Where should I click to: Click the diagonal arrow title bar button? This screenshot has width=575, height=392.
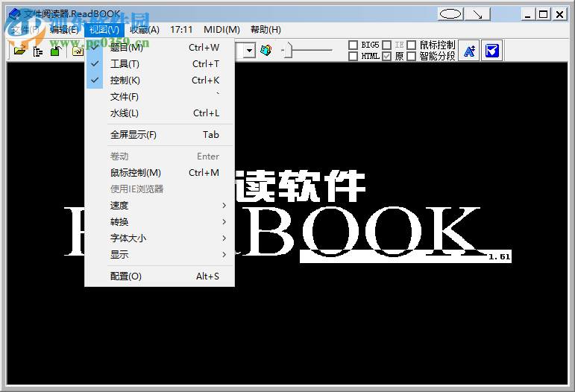click(477, 14)
